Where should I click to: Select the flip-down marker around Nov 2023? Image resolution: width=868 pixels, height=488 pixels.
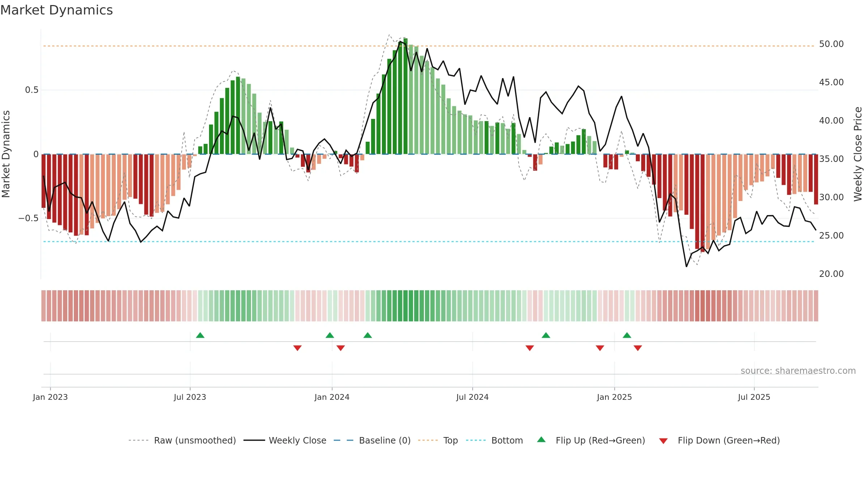(297, 348)
